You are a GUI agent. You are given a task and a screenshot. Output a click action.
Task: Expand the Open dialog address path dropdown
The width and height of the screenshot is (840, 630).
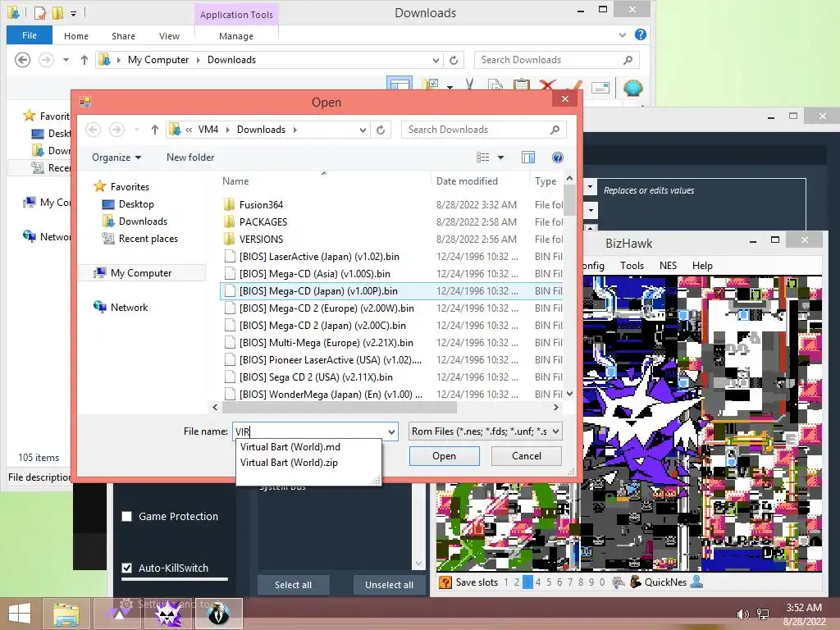[363, 130]
